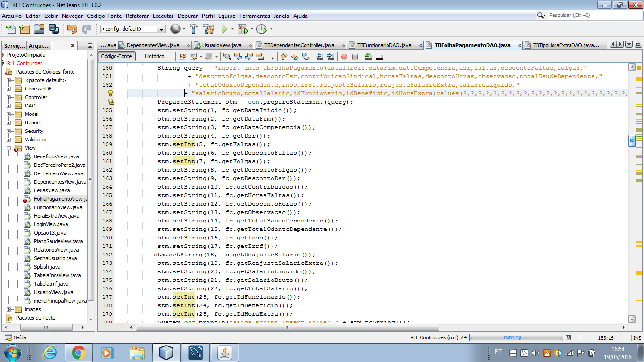Open MySQL Workbench from the taskbar
This screenshot has height=362, width=644.
(x=195, y=352)
